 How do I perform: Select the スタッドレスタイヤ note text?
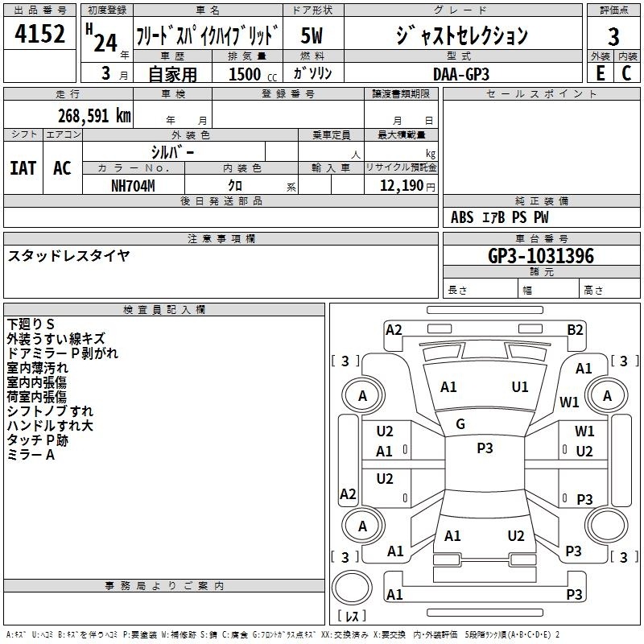tap(68, 256)
